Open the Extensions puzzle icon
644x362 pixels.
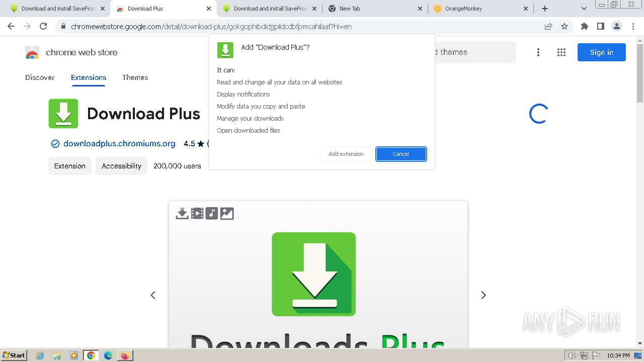pos(584,26)
